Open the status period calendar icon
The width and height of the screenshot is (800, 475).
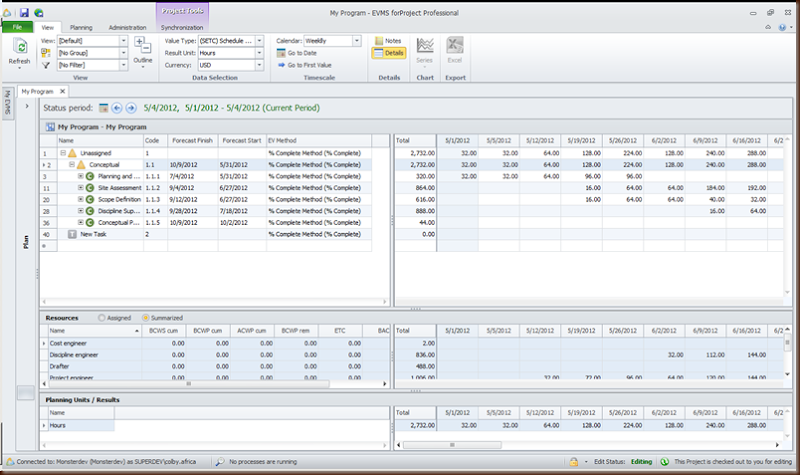tap(103, 107)
